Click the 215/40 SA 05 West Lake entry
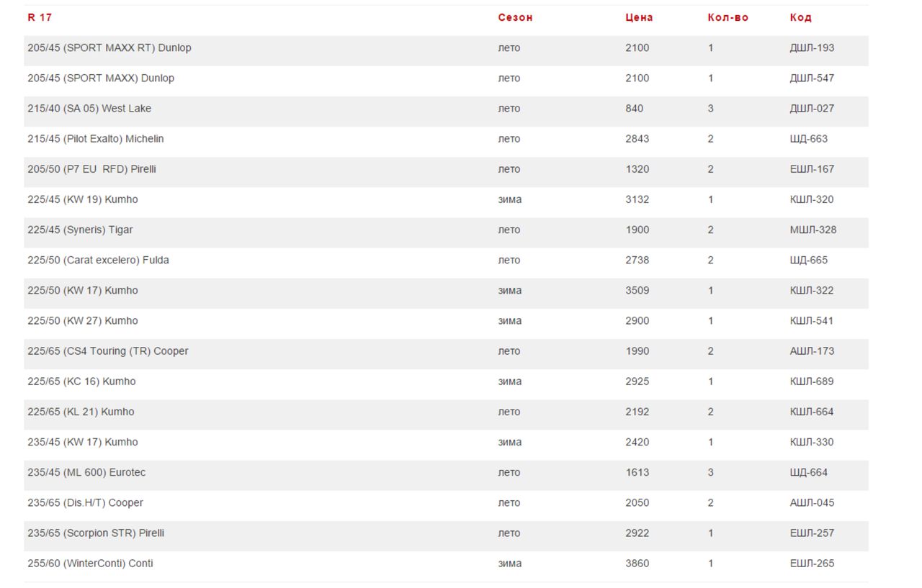The height and width of the screenshot is (588, 922). click(x=89, y=108)
